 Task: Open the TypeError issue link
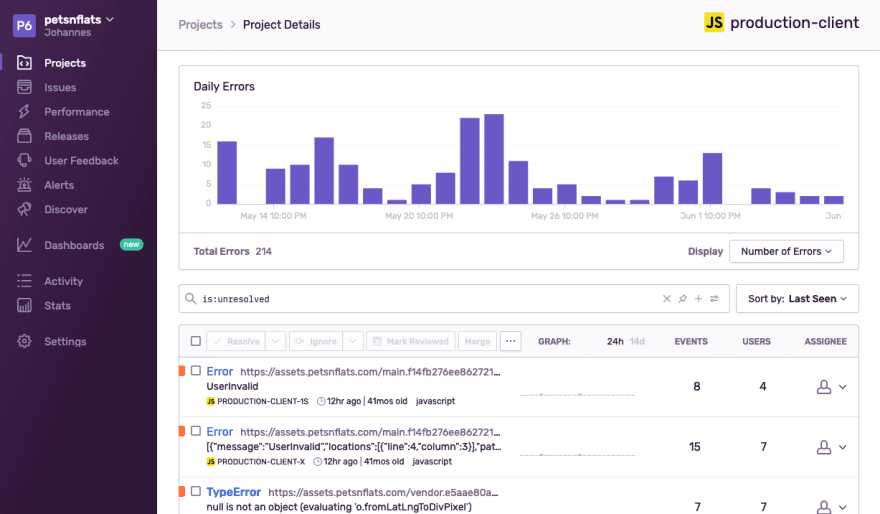point(233,492)
